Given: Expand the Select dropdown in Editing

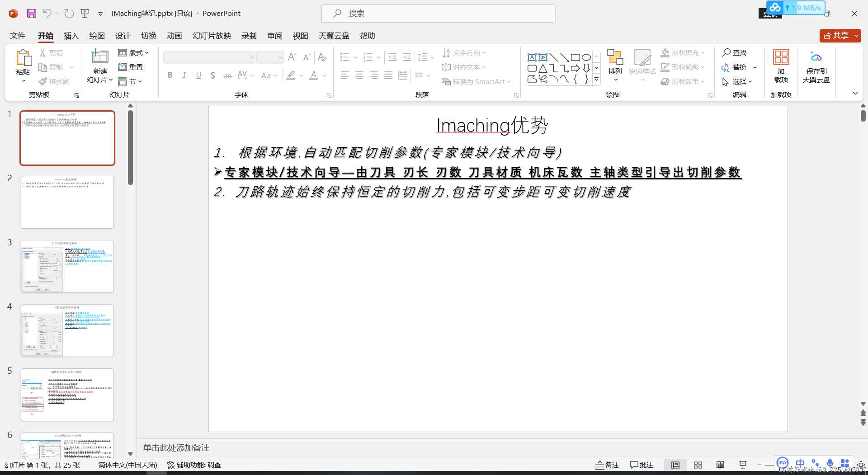Looking at the screenshot, I should click(x=737, y=82).
